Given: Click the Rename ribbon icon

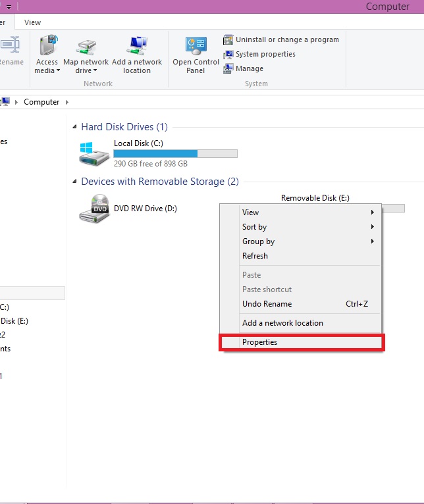Looking at the screenshot, I should point(11,45).
